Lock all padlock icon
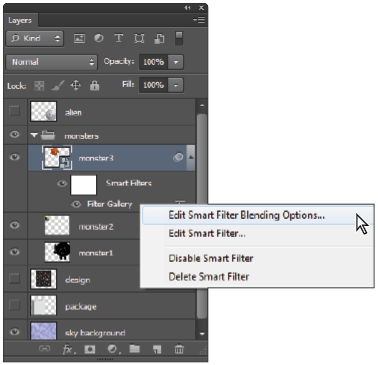 (x=95, y=86)
